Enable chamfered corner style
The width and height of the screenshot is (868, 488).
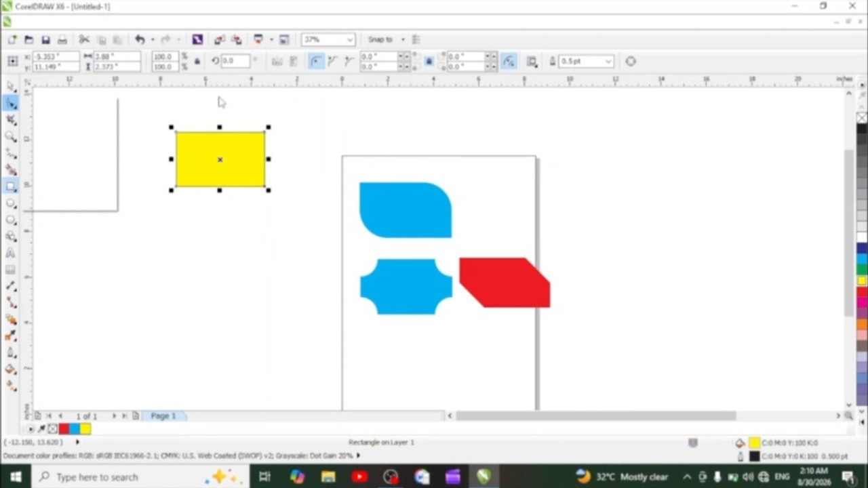coord(349,61)
